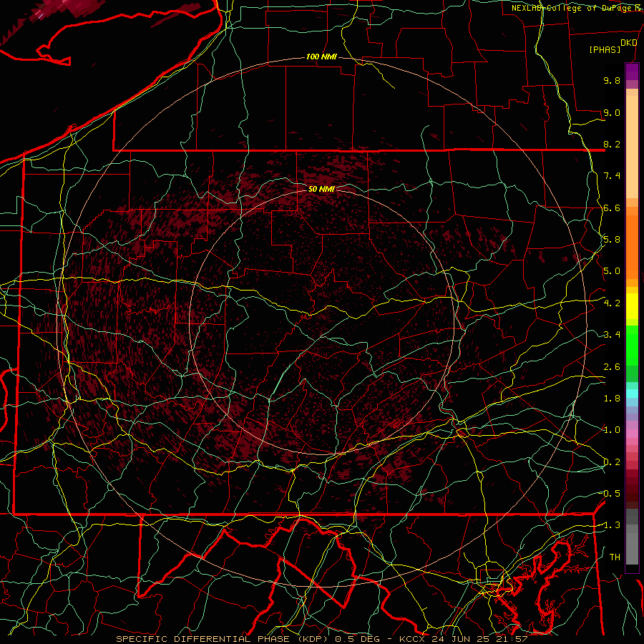This screenshot has width=644, height=644.
Task: Click the orange segment of color bar
Action: point(632,246)
